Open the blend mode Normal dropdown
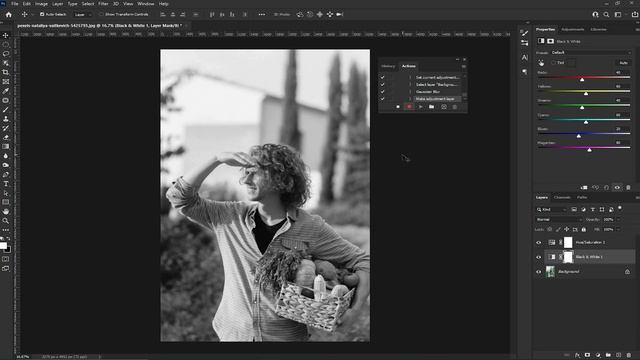Screen dimensions: 640x360 point(559,220)
